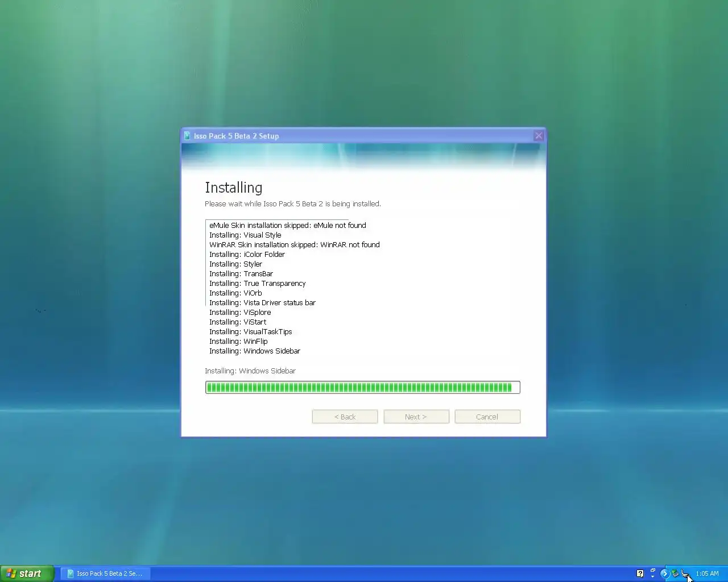Select log line 'Installing: TransBar'
The width and height of the screenshot is (728, 582).
(241, 274)
